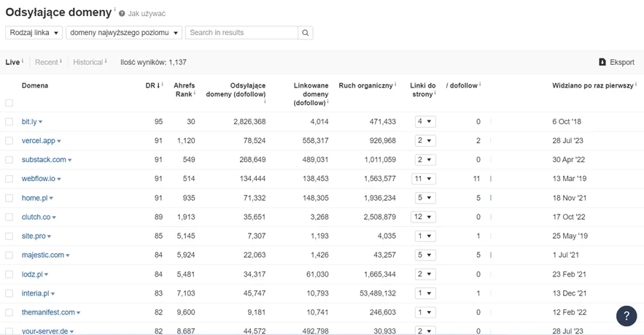The image size is (644, 335).
Task: Click the DR column sort arrow
Action: point(158,85)
